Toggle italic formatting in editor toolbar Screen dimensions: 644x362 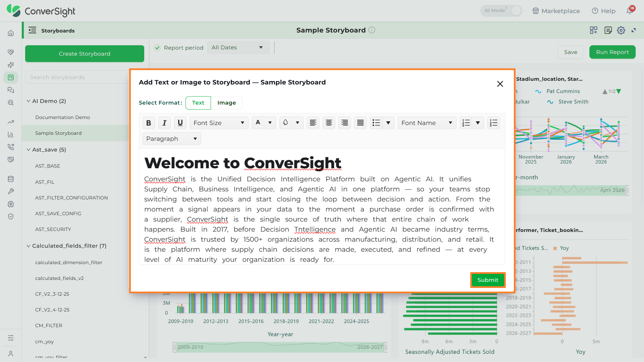pos(164,123)
